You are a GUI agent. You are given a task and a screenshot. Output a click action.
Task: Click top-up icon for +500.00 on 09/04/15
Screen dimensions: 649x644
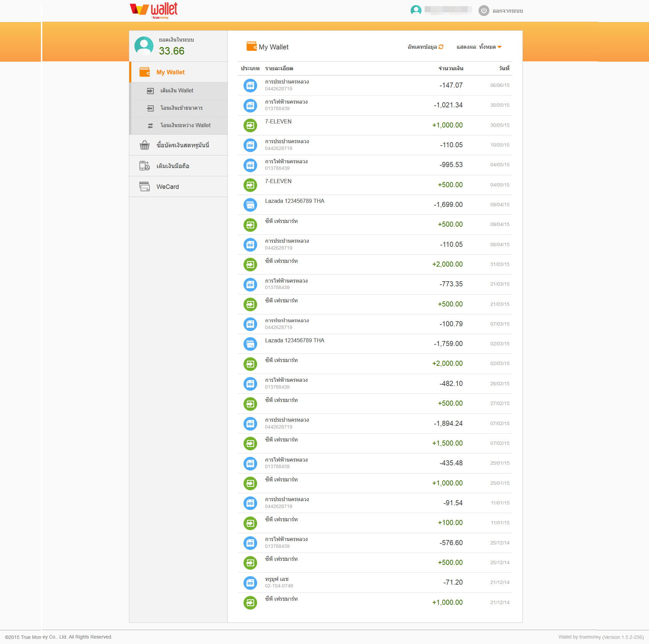(x=250, y=225)
